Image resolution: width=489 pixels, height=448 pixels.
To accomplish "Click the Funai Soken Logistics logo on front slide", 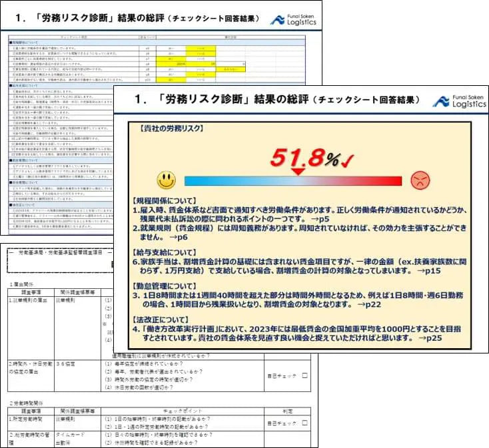I will tap(460, 101).
